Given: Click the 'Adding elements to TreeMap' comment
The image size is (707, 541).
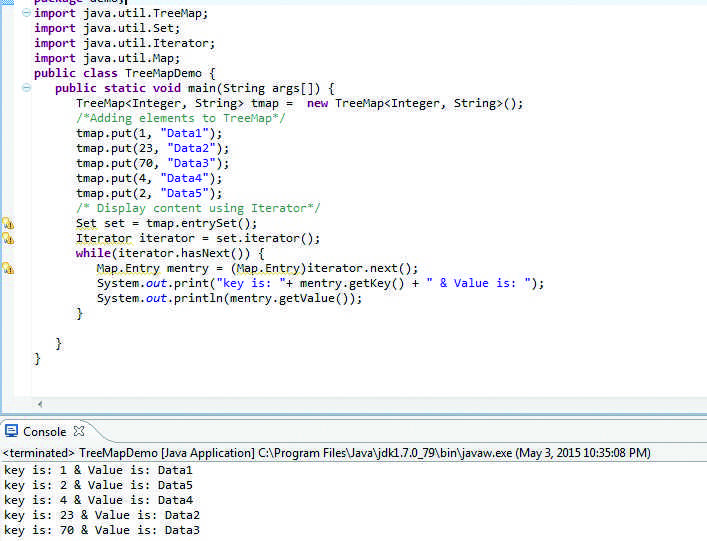Looking at the screenshot, I should click(180, 118).
